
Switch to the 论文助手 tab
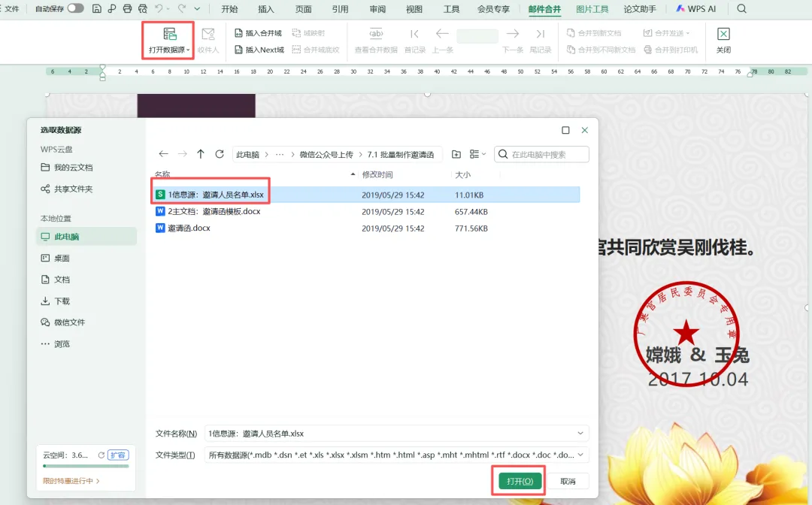640,9
